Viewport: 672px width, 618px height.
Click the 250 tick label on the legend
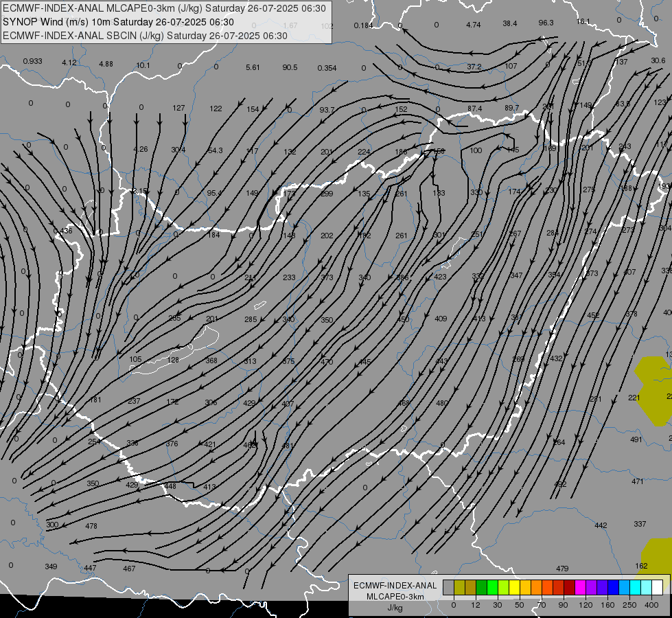pyautogui.click(x=629, y=605)
